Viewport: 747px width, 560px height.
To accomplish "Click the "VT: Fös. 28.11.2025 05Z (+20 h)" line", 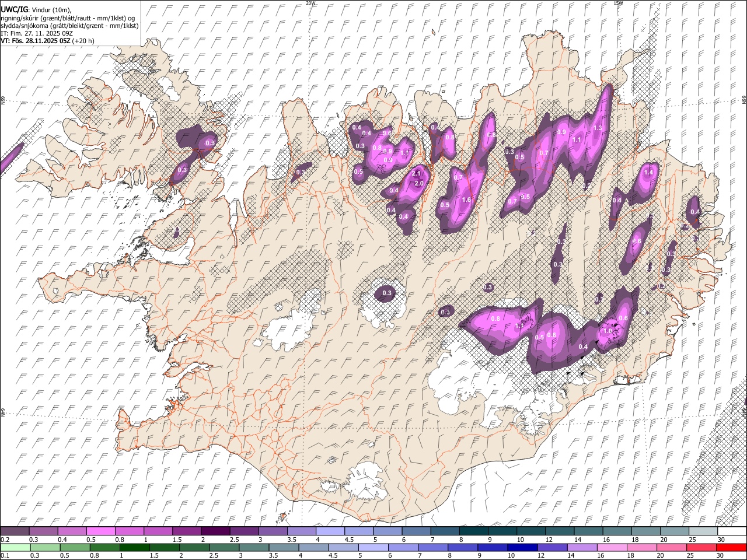I will coord(47,41).
